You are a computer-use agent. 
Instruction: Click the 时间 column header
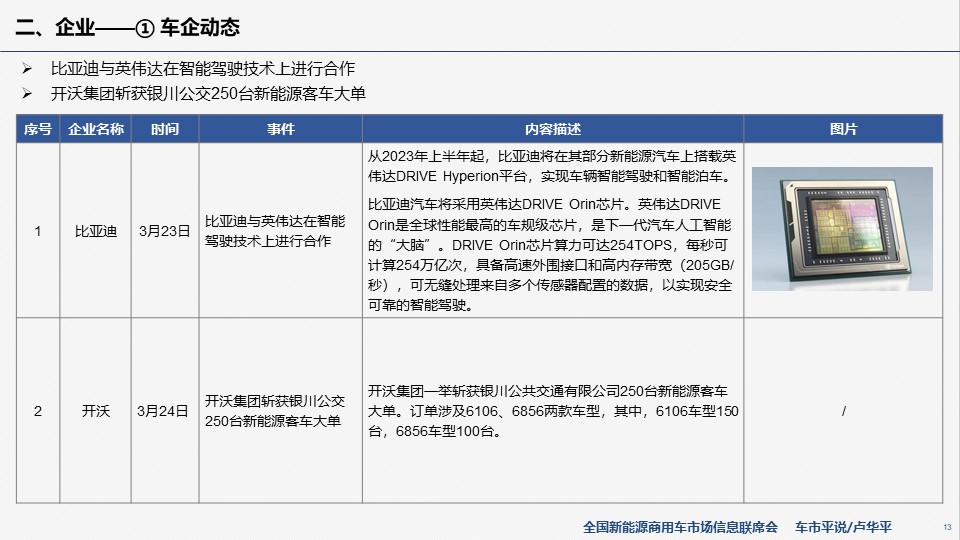165,129
